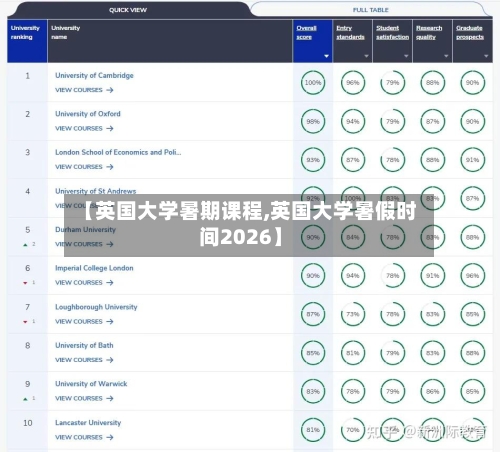The image size is (500, 452).
Task: View courses for University of Oxford
Action: (x=84, y=128)
